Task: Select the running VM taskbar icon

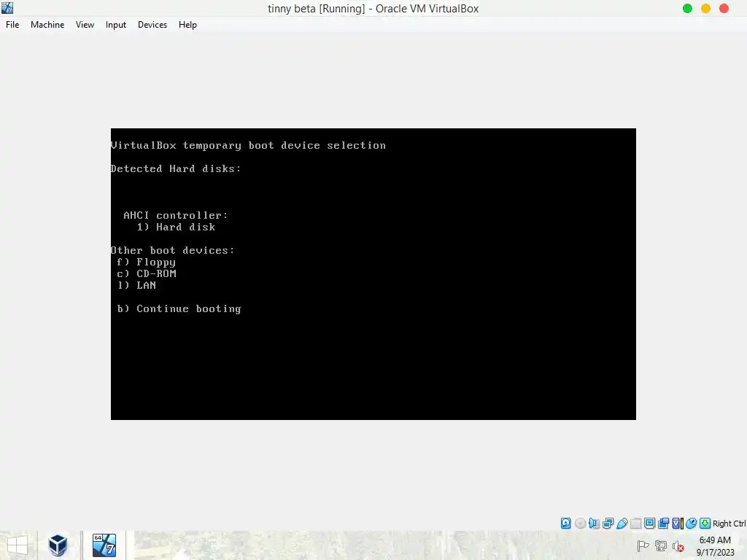Action: (x=104, y=545)
